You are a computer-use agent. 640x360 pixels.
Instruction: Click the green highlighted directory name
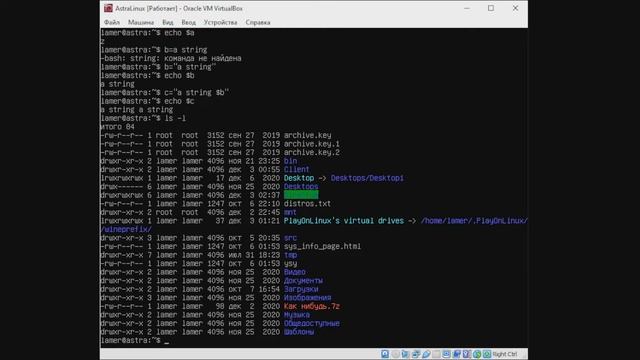[301, 195]
